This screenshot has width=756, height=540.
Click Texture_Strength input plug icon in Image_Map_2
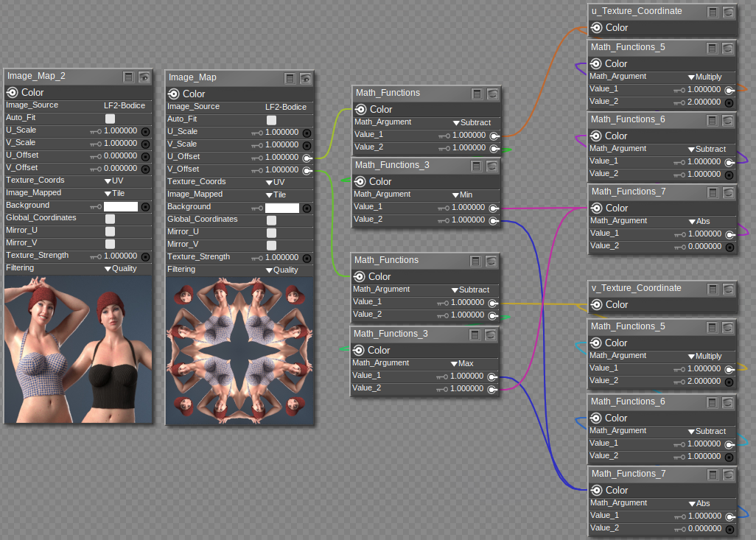(x=145, y=256)
